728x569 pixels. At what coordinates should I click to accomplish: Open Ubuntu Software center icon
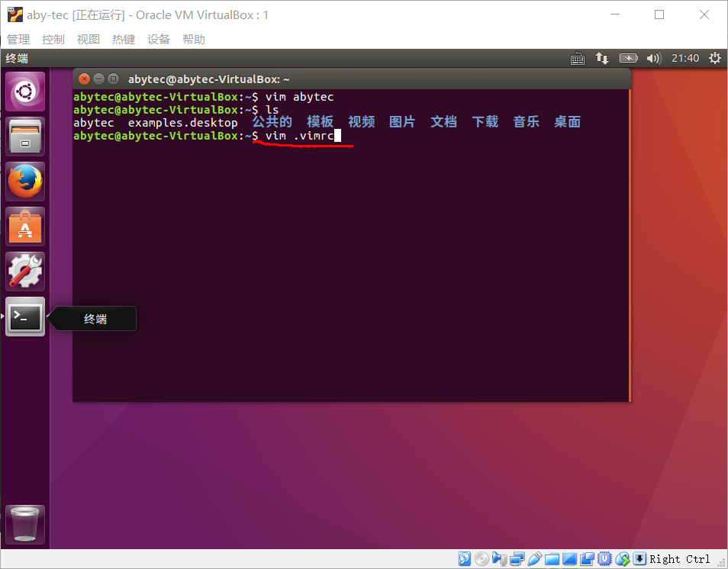point(25,227)
